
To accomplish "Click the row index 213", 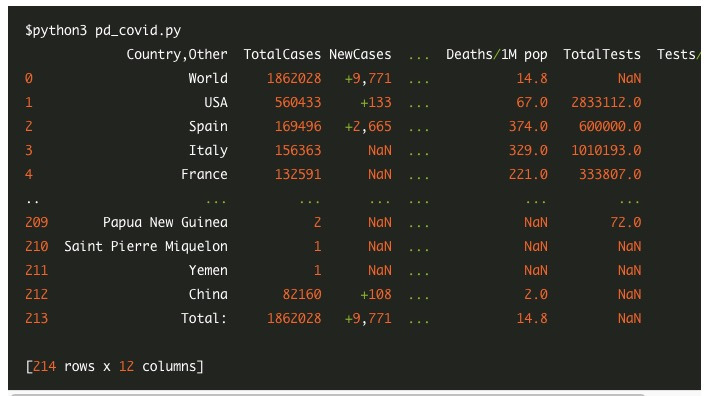I will coord(37,318).
